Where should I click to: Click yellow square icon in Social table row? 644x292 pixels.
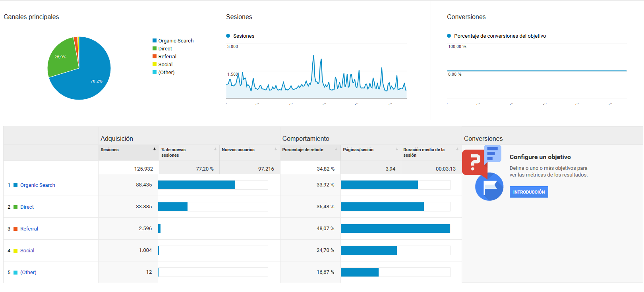pos(15,251)
